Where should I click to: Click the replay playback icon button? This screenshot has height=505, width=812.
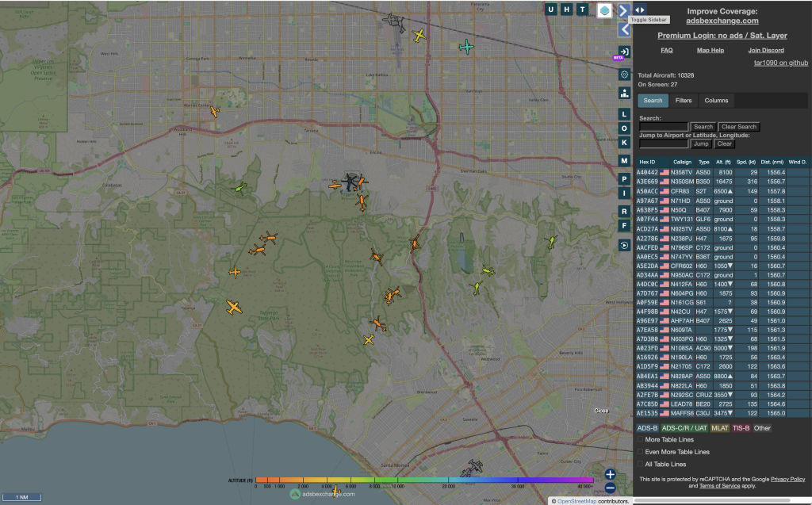pos(625,245)
